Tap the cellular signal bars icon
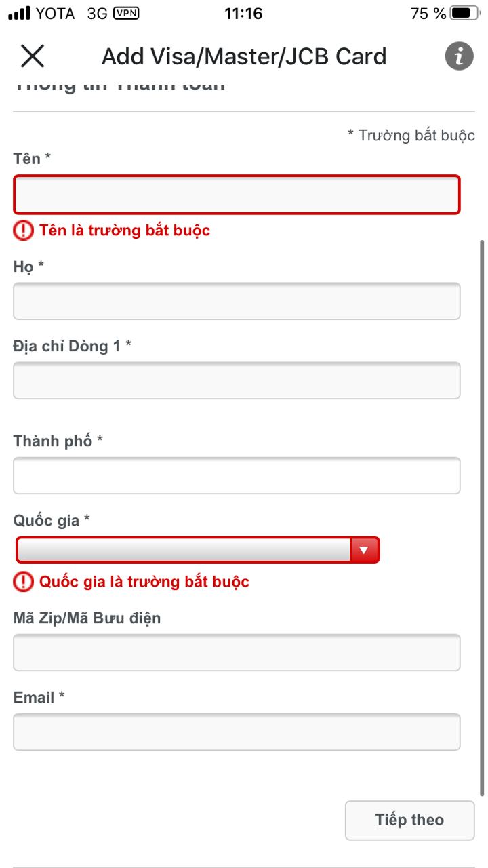This screenshot has width=488, height=868. tap(19, 13)
